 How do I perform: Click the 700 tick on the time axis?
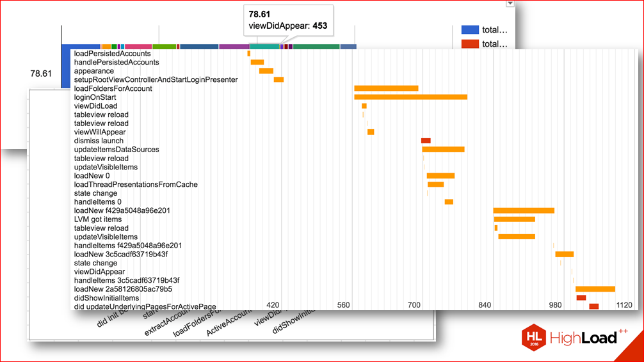coord(414,305)
